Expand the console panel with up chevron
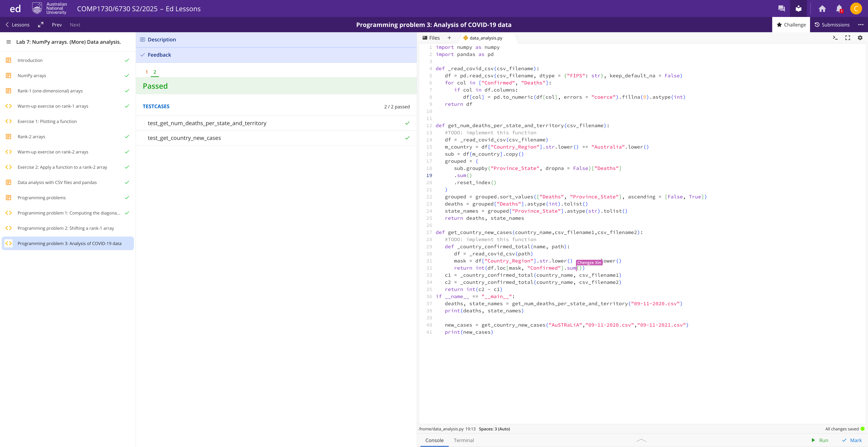Screen dimensions: 868x447 (x=641, y=440)
